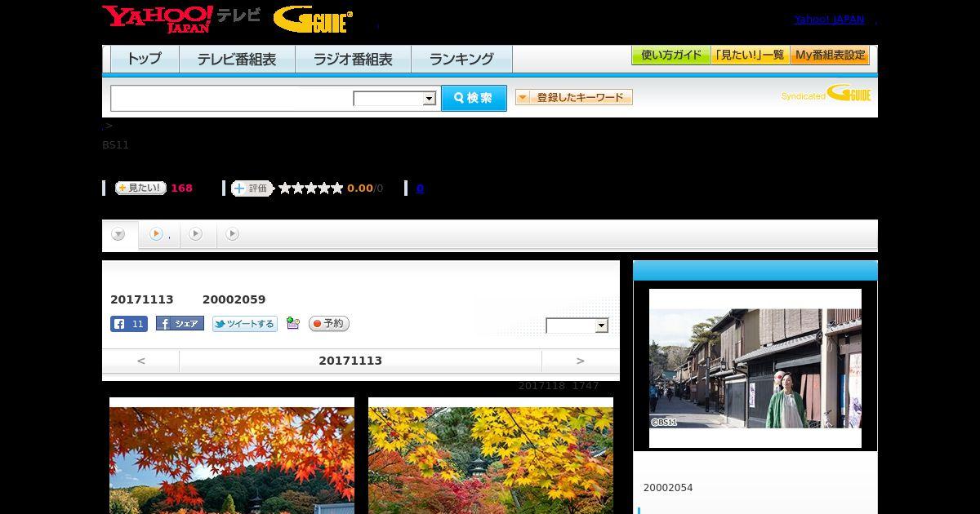Open the トップ tab

click(x=145, y=59)
